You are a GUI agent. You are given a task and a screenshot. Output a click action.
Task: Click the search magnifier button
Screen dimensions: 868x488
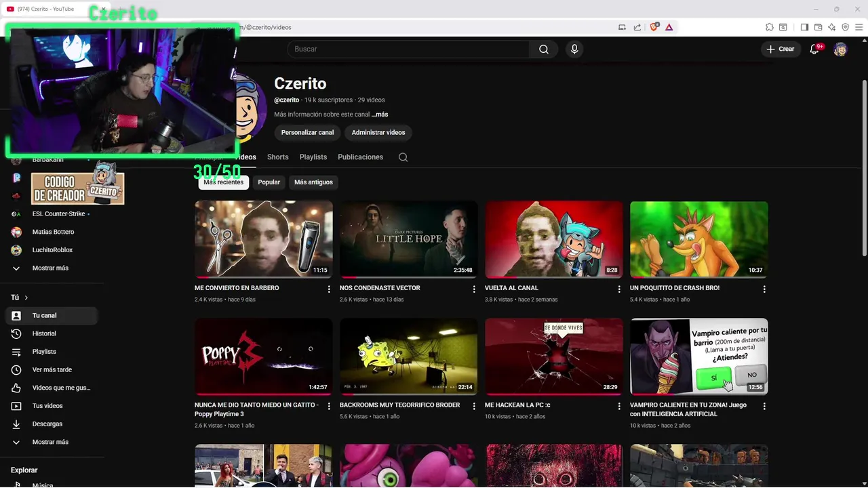click(x=543, y=49)
